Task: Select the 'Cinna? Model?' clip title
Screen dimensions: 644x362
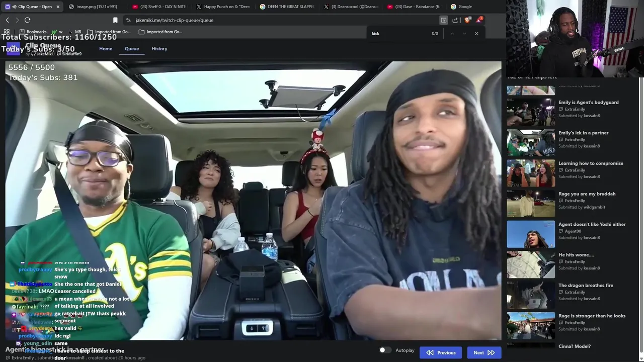Action: pos(575,346)
